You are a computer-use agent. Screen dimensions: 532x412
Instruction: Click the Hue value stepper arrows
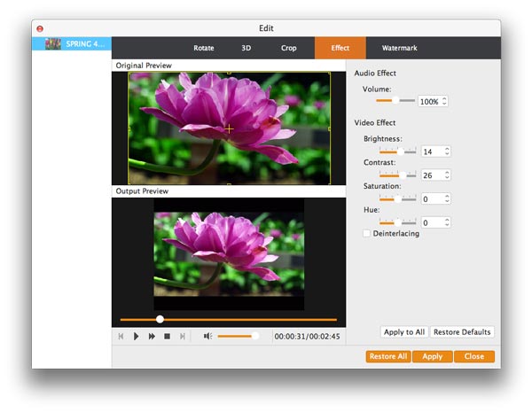[x=447, y=222]
